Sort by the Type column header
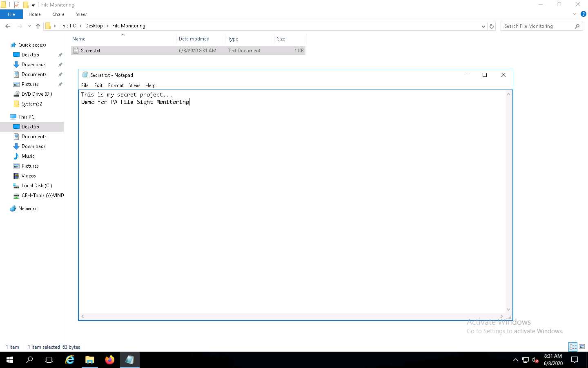This screenshot has width=588, height=368. [x=249, y=39]
